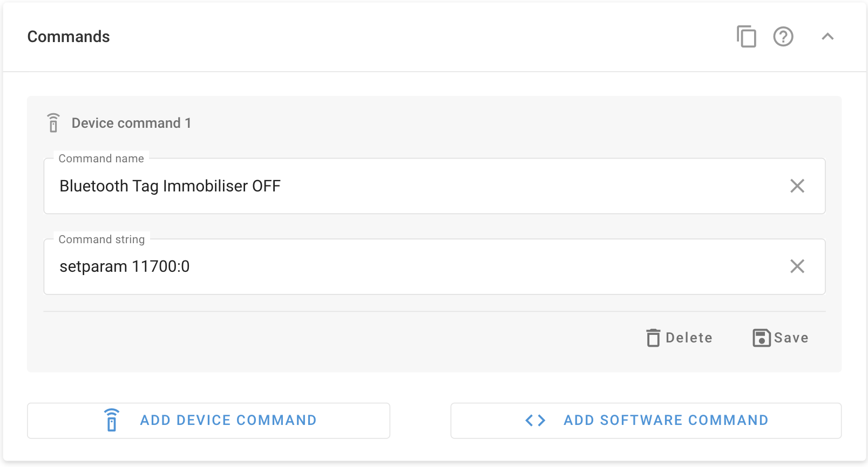The image size is (868, 467).
Task: Collapse the Commands panel with the chevron
Action: (x=828, y=37)
